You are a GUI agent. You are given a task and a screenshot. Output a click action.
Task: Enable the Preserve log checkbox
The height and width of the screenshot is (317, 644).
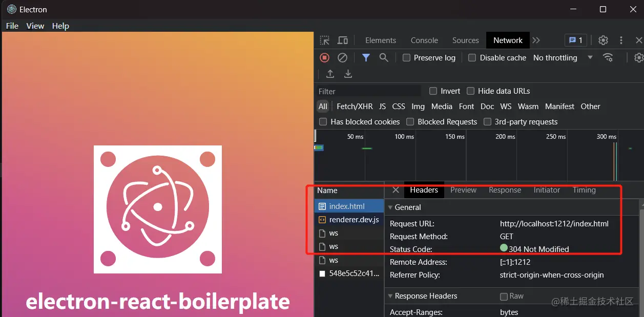(406, 58)
